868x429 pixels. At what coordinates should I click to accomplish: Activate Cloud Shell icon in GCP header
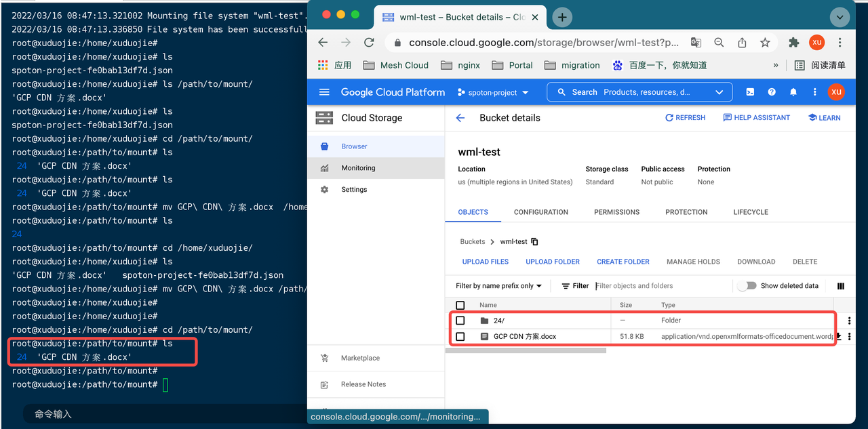[x=750, y=92]
